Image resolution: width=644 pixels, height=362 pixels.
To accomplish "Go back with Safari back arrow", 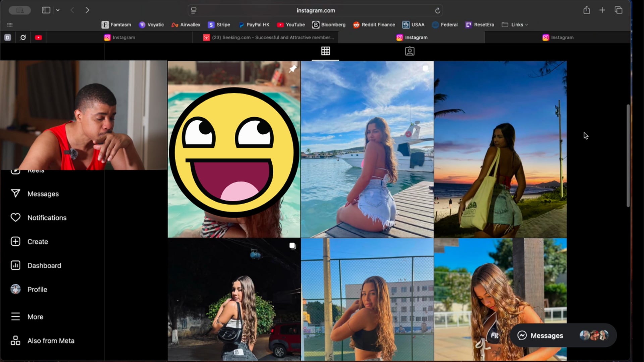I will click(72, 10).
